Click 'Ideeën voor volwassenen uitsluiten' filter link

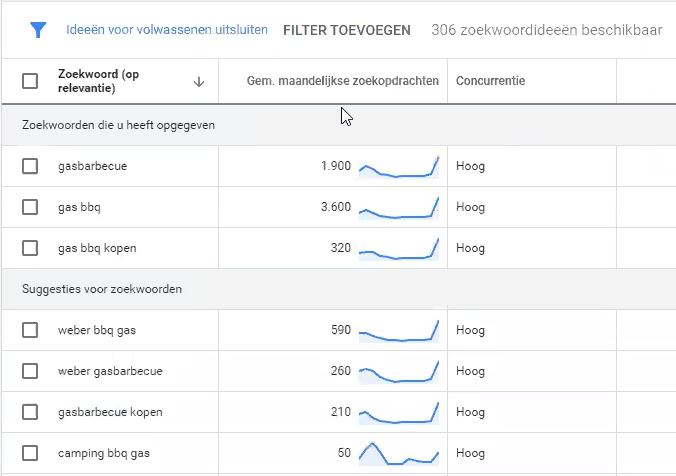pos(167,30)
